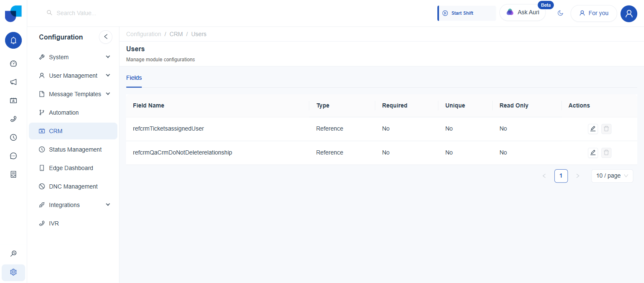644x283 pixels.
Task: Select the refcrmTicketsassignedUser field name text
Action: click(x=169, y=128)
